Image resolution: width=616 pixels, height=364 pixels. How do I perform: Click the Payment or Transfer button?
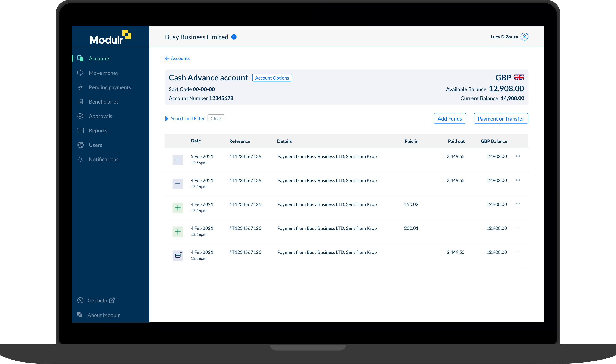point(501,118)
